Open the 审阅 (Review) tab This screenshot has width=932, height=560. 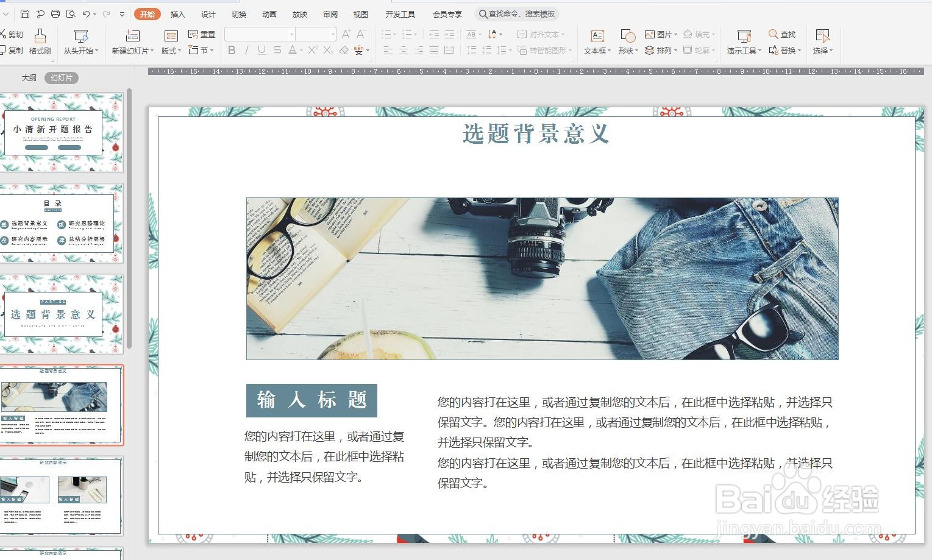(x=330, y=14)
